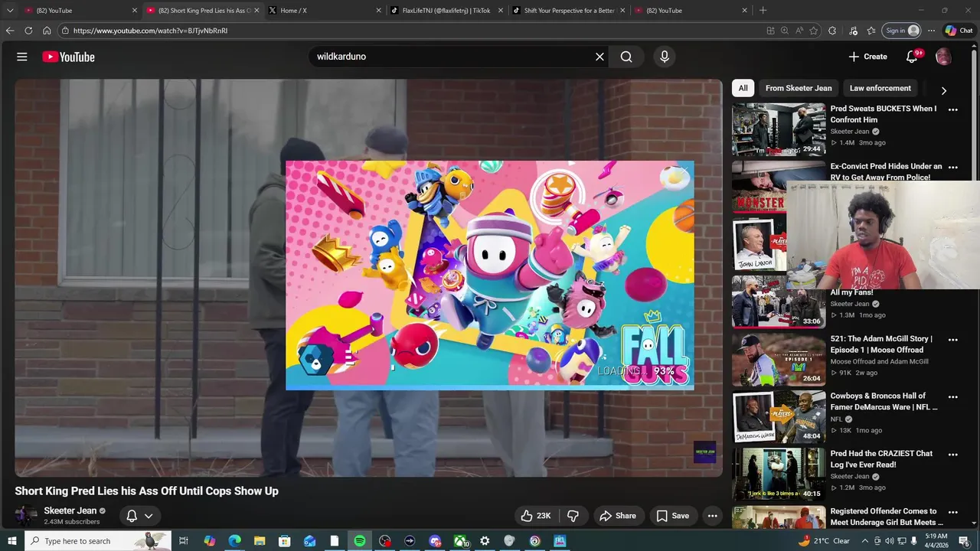Zoom the page with the address bar magnifier

(785, 31)
